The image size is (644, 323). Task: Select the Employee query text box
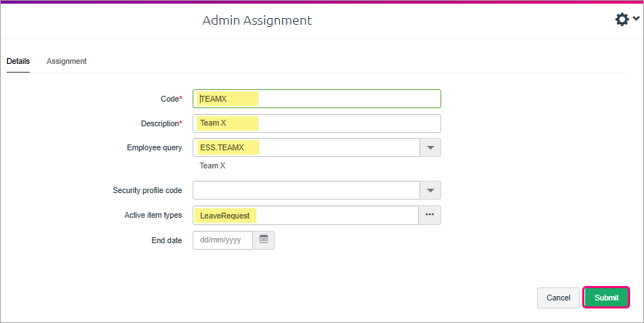[307, 148]
